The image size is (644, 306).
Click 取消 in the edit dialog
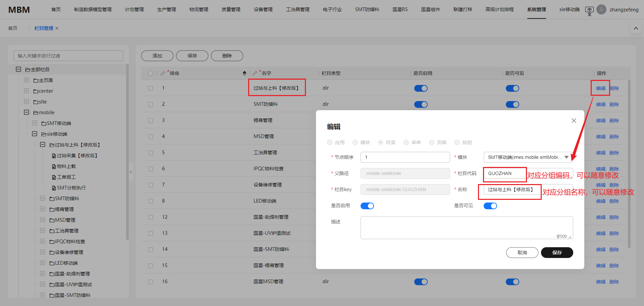coord(522,253)
